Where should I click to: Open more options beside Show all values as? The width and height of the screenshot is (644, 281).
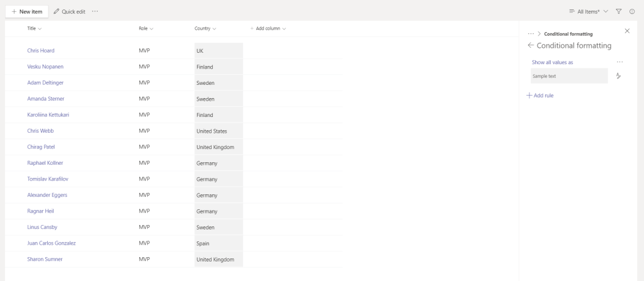pos(619,62)
